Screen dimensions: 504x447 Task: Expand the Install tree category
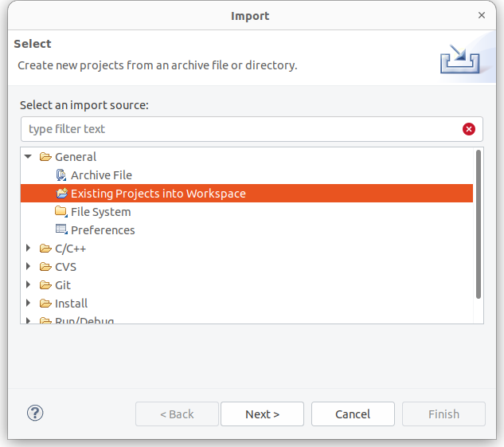(x=29, y=304)
